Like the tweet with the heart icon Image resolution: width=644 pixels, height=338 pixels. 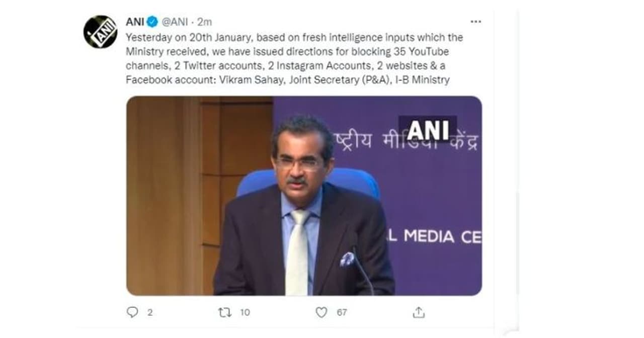coord(321,312)
